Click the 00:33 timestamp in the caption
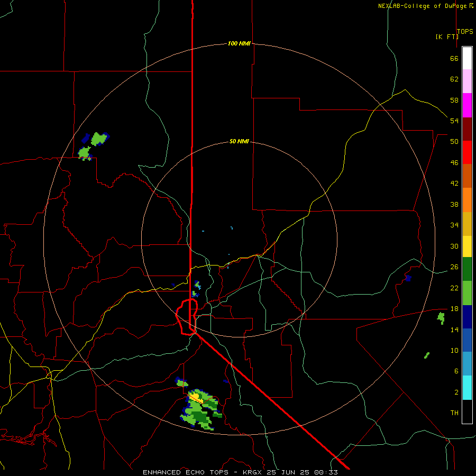Viewport: 476px width, 476px height. [326, 472]
